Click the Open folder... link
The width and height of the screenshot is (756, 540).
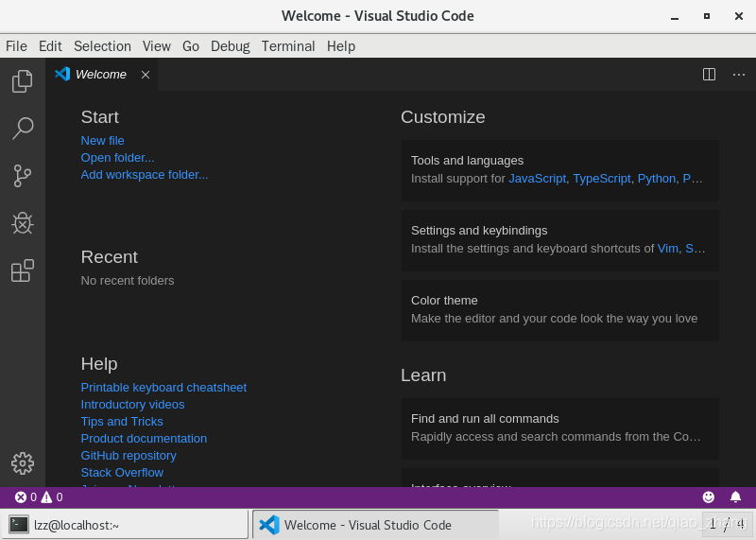(117, 158)
